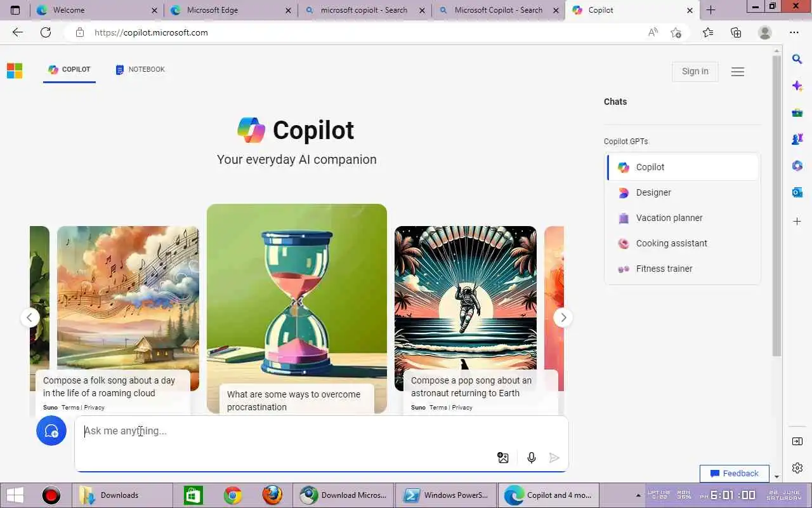Open sidebar Outlook icon
The width and height of the screenshot is (812, 508).
point(797,192)
